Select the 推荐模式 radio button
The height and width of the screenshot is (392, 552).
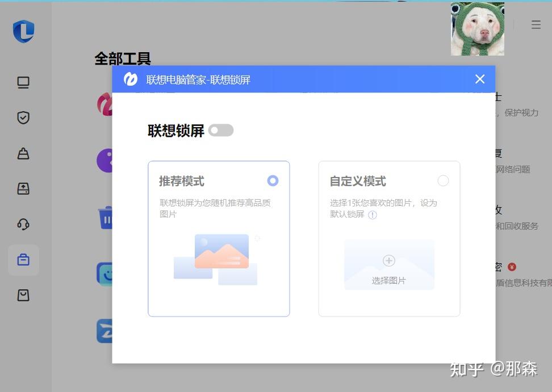coord(273,180)
